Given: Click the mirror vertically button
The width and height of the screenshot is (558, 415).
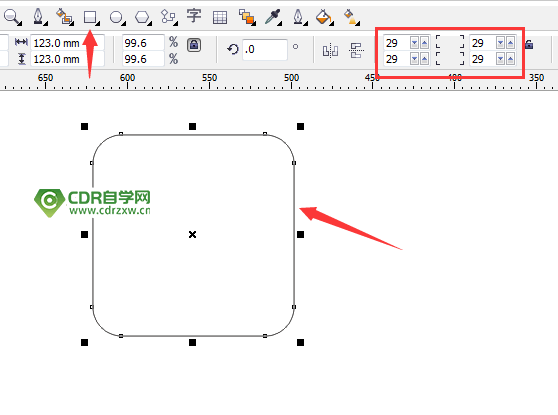Looking at the screenshot, I should tap(356, 51).
